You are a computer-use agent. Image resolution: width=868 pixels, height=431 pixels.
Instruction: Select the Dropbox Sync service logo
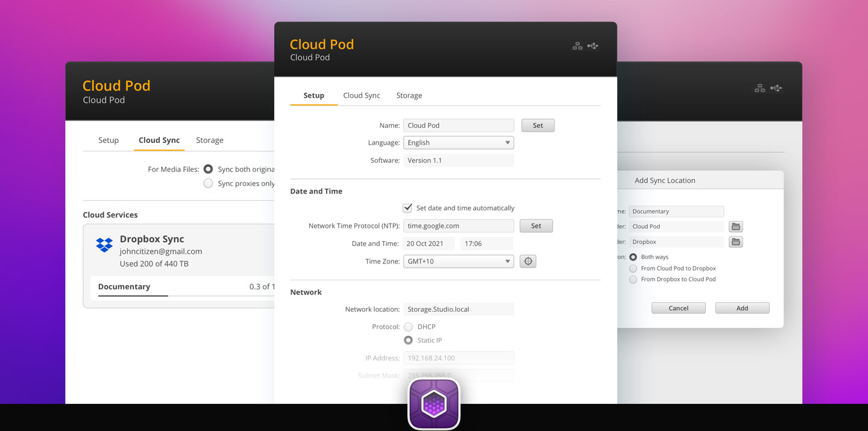(104, 244)
